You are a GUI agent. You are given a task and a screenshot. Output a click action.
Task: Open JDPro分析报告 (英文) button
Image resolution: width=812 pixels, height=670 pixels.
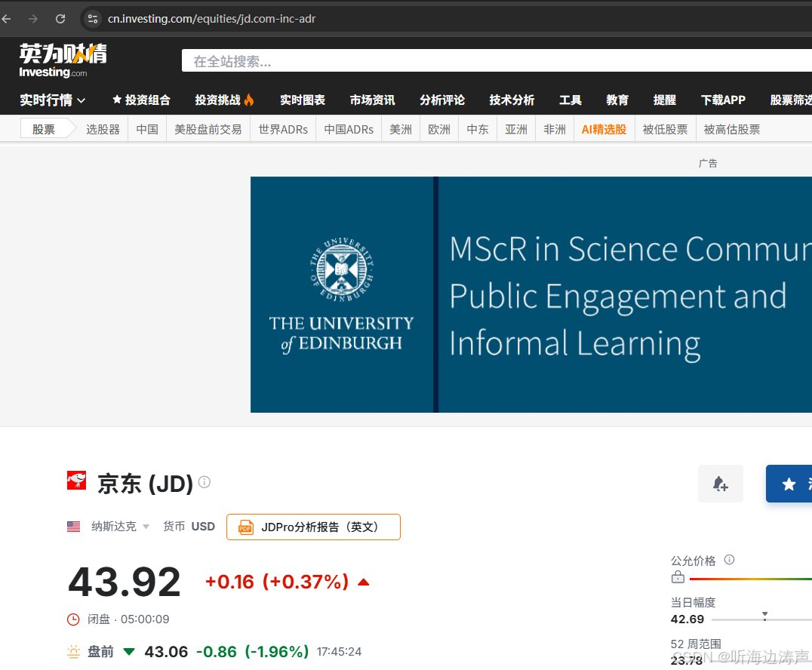[x=313, y=527]
